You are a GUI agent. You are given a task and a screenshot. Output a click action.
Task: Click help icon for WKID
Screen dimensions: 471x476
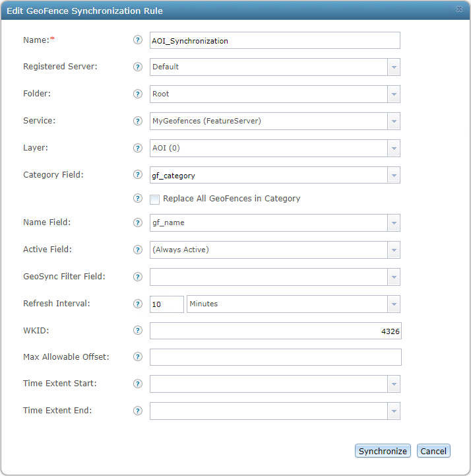pos(138,330)
